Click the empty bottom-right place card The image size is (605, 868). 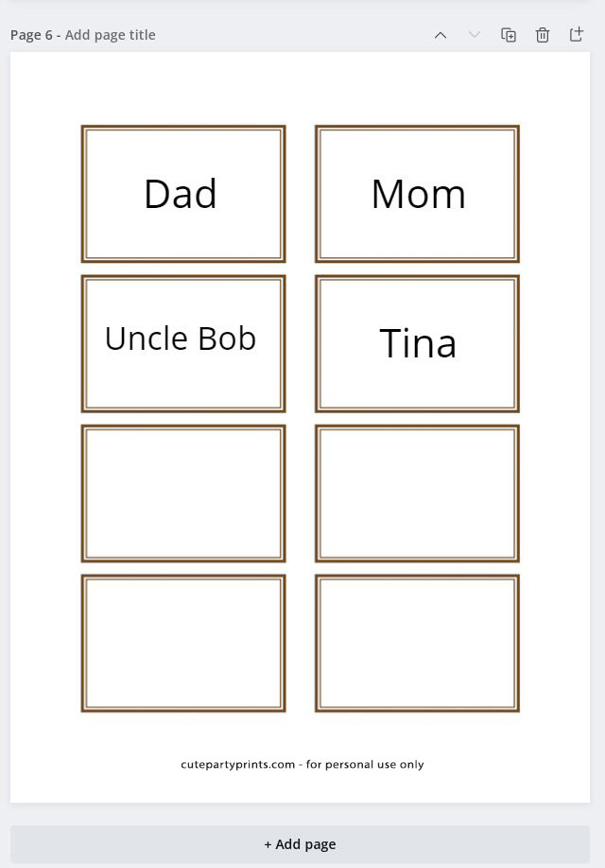point(418,643)
